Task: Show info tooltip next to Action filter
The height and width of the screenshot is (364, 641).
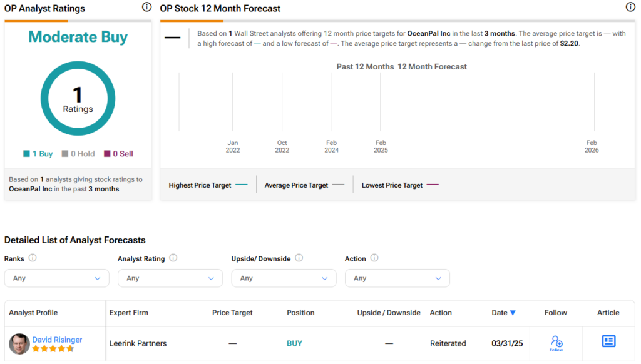Action: coord(374,258)
